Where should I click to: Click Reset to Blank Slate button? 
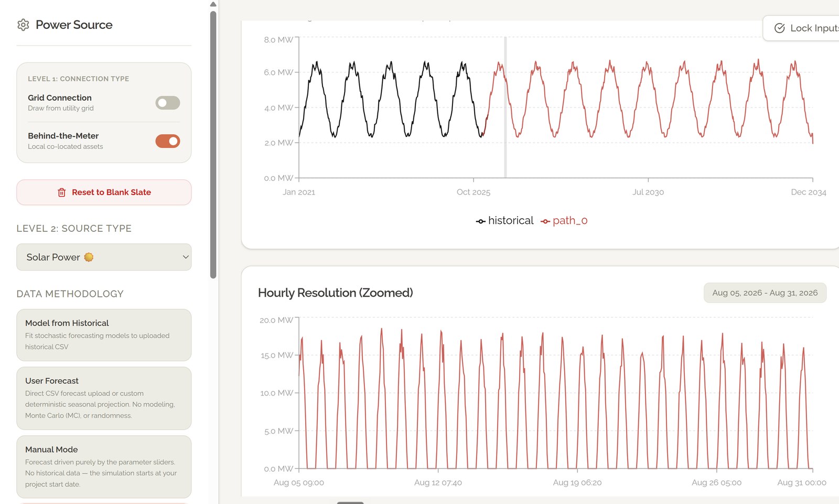pyautogui.click(x=104, y=192)
